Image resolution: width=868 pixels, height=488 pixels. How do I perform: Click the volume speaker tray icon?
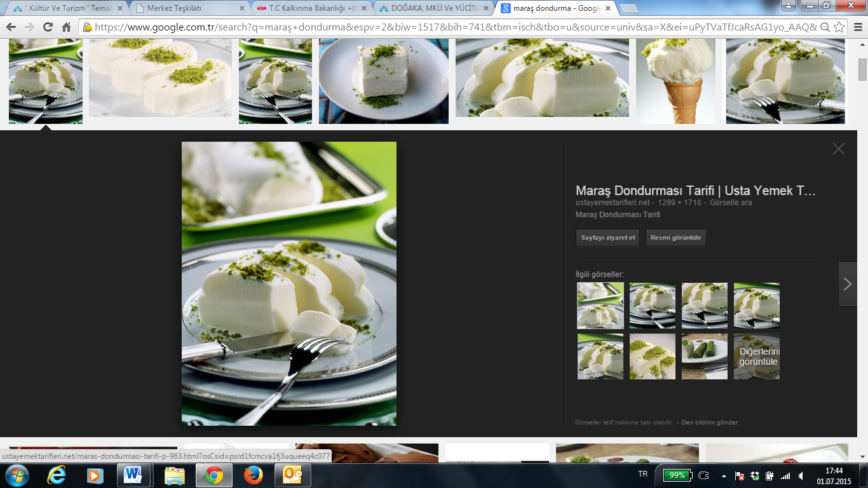(801, 476)
